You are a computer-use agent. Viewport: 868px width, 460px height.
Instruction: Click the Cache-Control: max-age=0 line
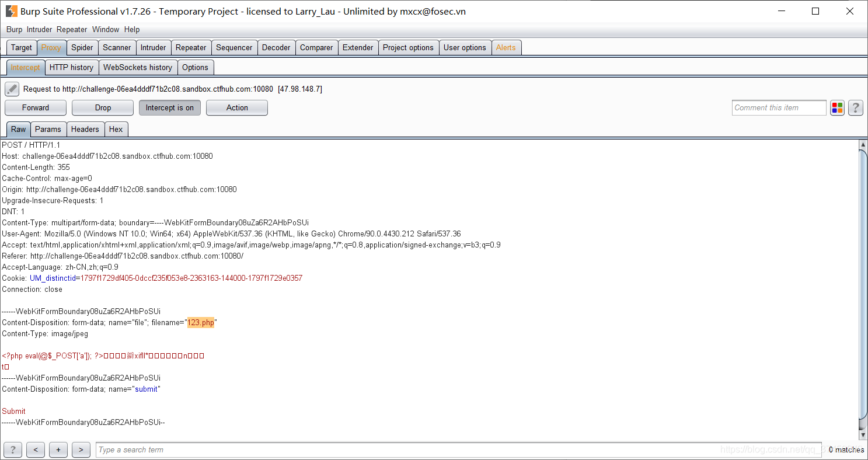click(47, 178)
